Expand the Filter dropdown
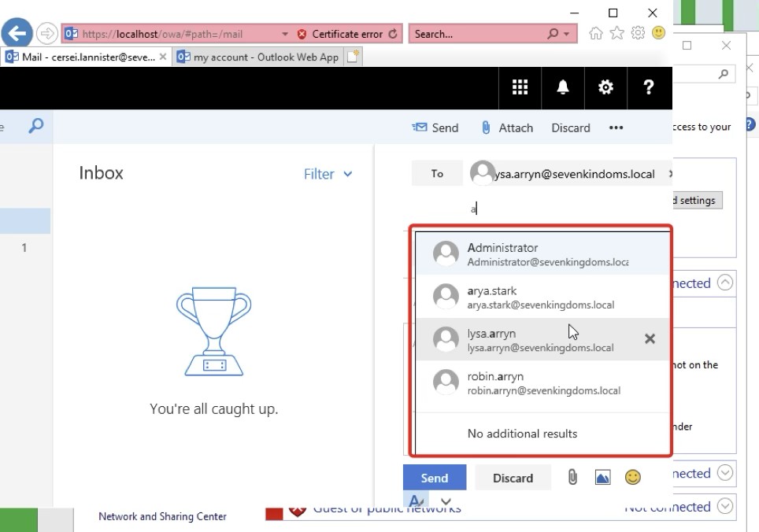Screen dimensions: 759x532 (x=328, y=174)
